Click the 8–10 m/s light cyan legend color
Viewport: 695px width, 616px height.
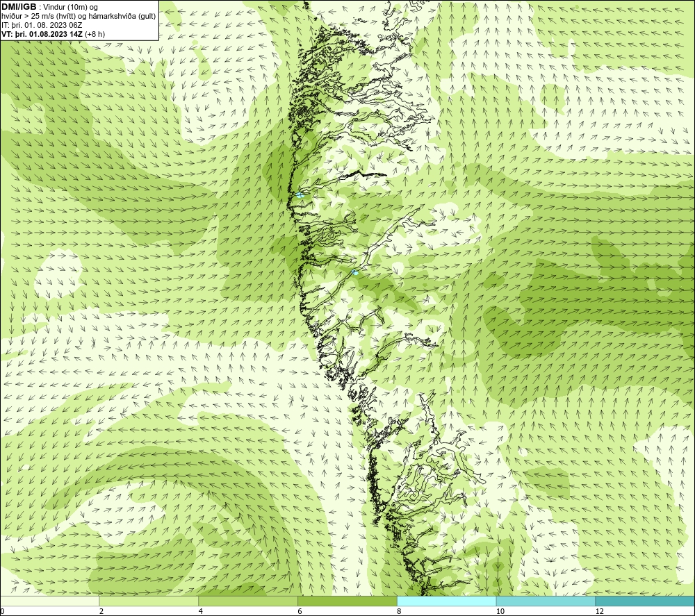pyautogui.click(x=447, y=601)
